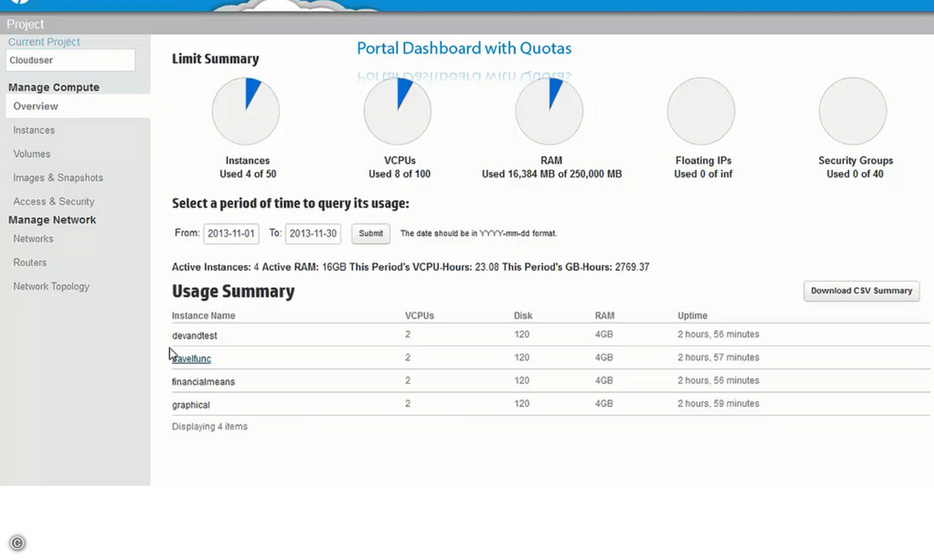Click 'Used 0 of inf' text
Screen dimensions: 934x560
tap(704, 174)
